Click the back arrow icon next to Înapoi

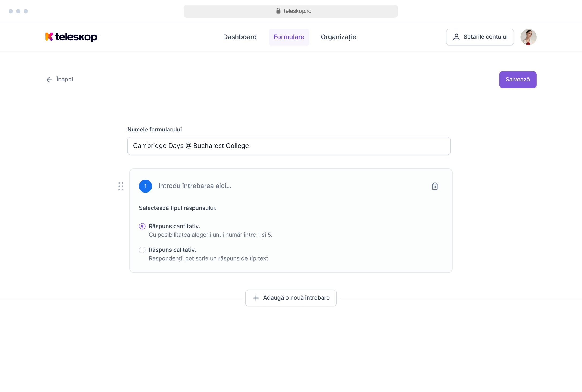(x=49, y=80)
